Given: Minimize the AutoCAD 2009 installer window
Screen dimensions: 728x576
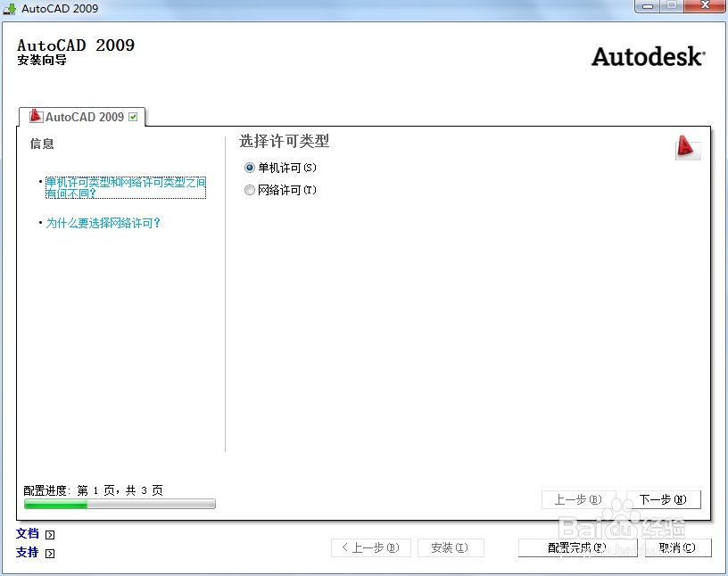Looking at the screenshot, I should point(648,6).
